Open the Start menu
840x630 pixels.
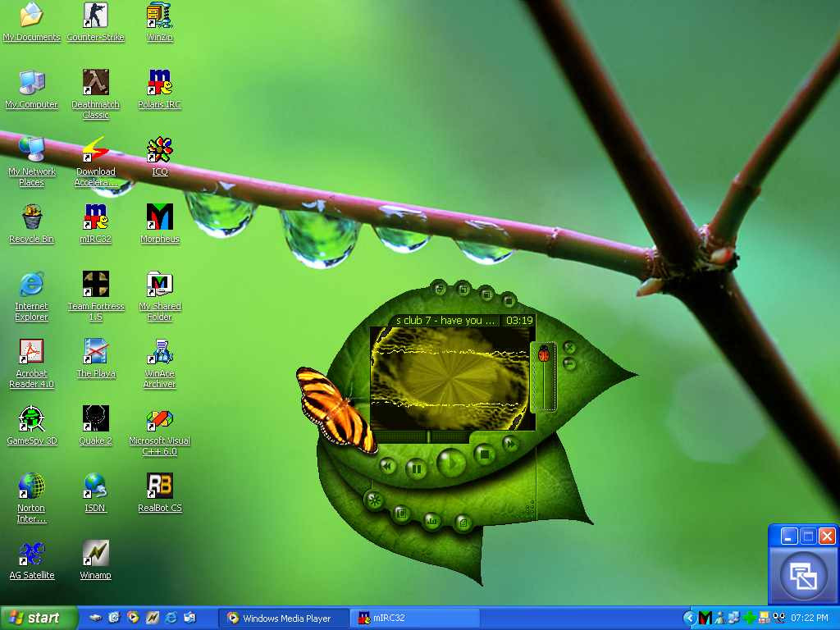39,619
